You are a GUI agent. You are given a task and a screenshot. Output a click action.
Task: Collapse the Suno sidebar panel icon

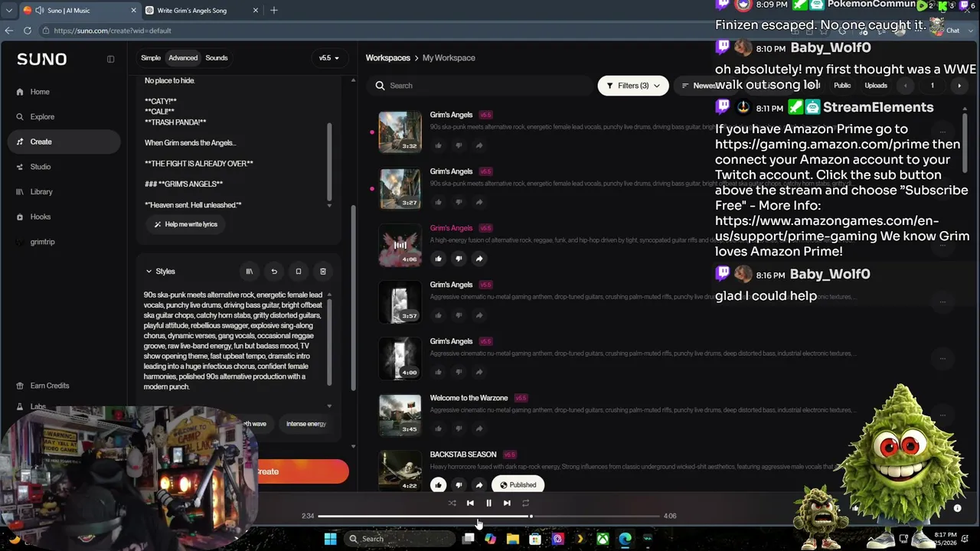tap(110, 59)
